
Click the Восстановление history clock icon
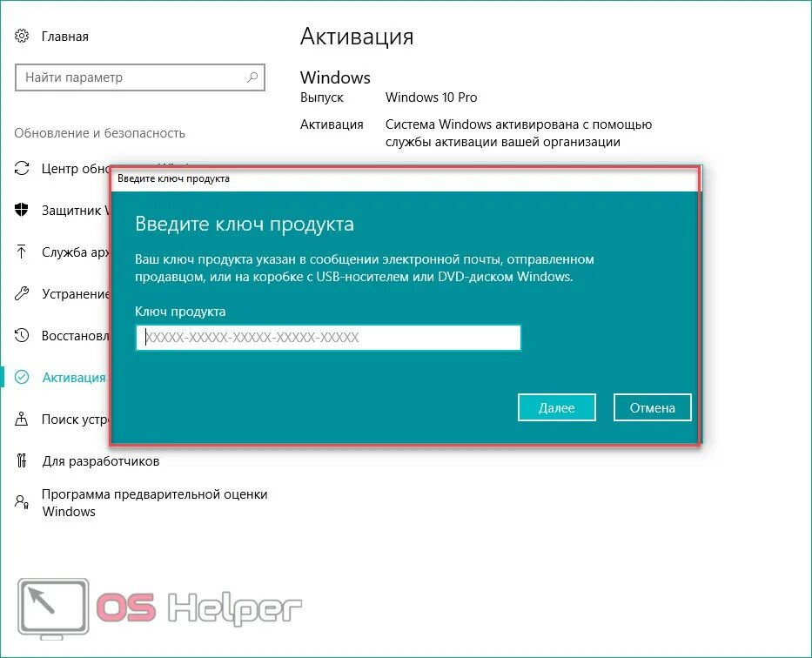tap(22, 335)
